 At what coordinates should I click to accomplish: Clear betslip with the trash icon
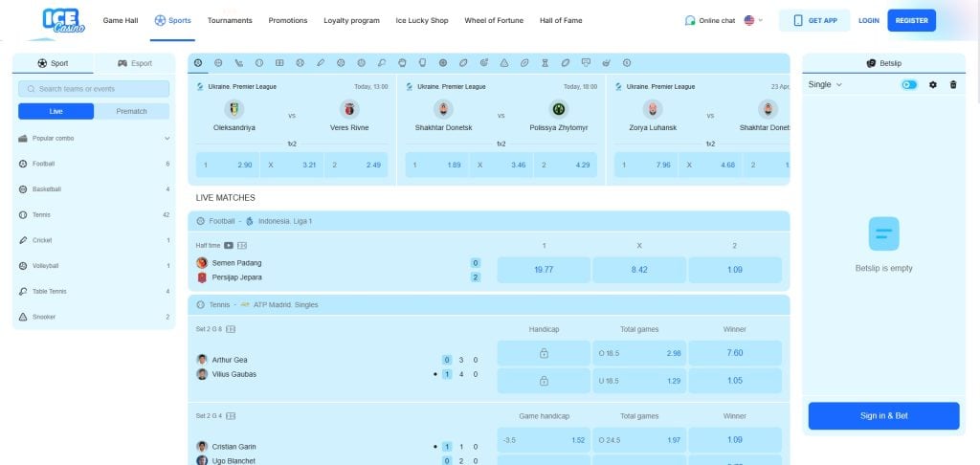(952, 85)
